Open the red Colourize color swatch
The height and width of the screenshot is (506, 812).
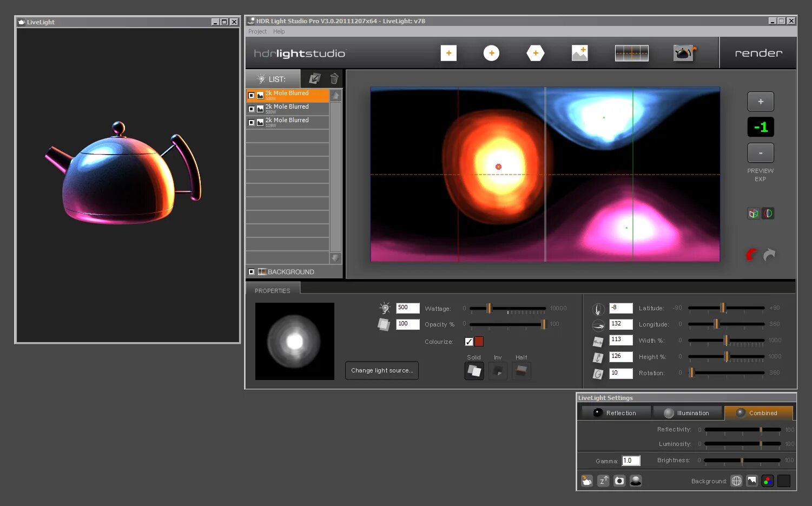(x=479, y=342)
